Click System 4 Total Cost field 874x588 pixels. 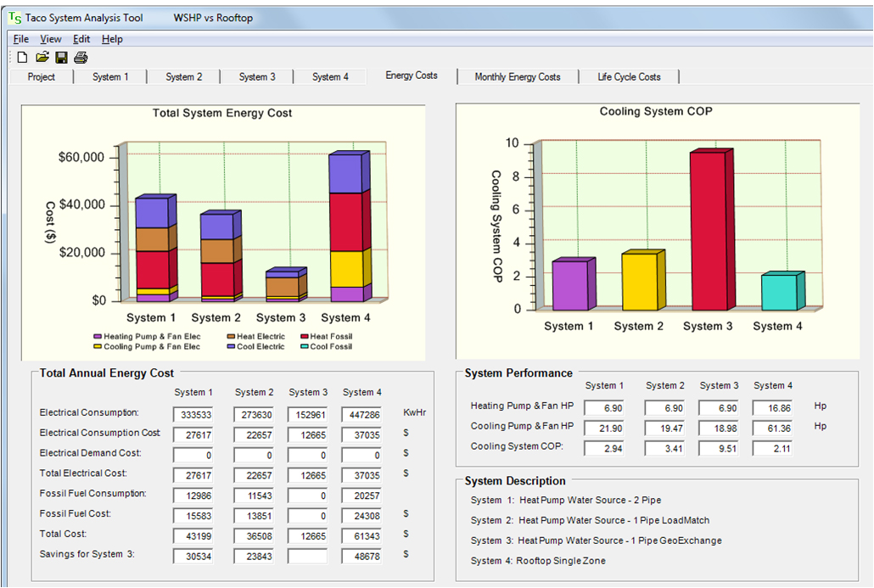coord(362,536)
